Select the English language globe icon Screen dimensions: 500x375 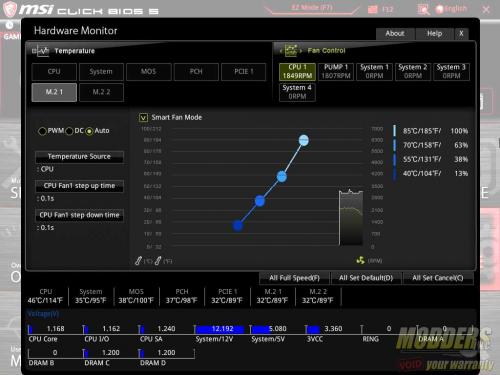click(x=440, y=9)
